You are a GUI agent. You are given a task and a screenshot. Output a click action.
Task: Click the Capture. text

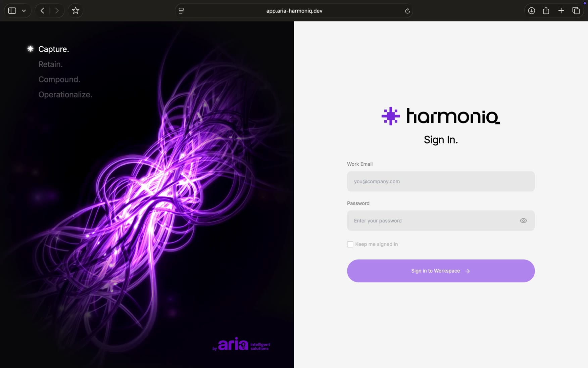(x=54, y=49)
